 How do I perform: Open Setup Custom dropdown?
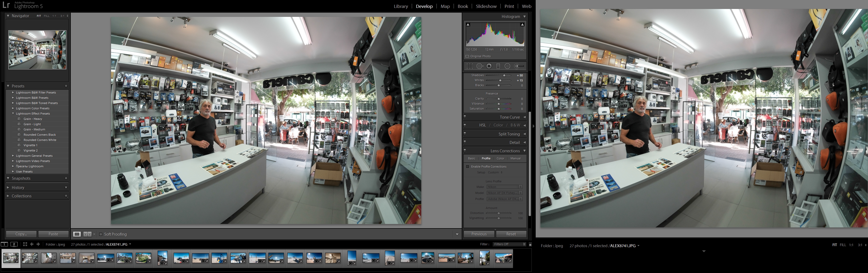tap(495, 172)
